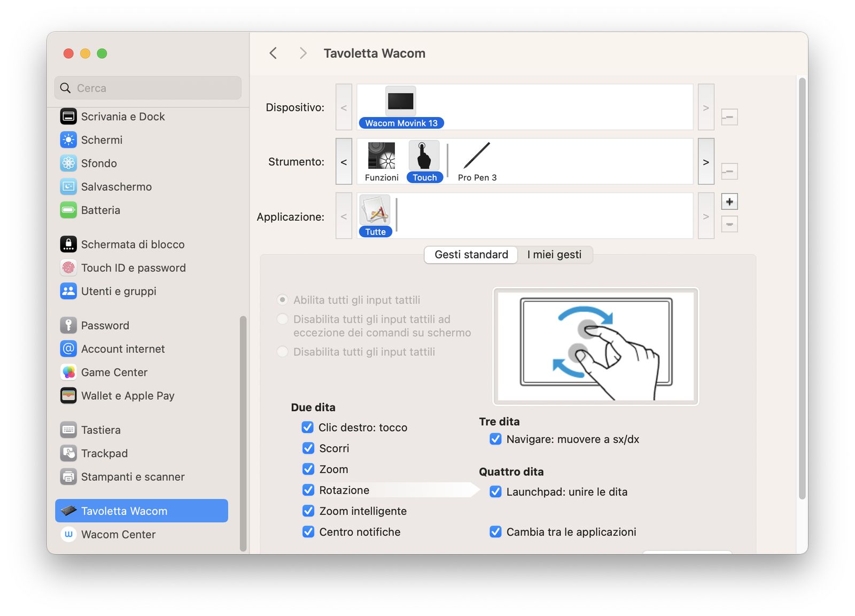This screenshot has height=616, width=855.
Task: Go forward with the toolbar chevron
Action: pyautogui.click(x=303, y=53)
